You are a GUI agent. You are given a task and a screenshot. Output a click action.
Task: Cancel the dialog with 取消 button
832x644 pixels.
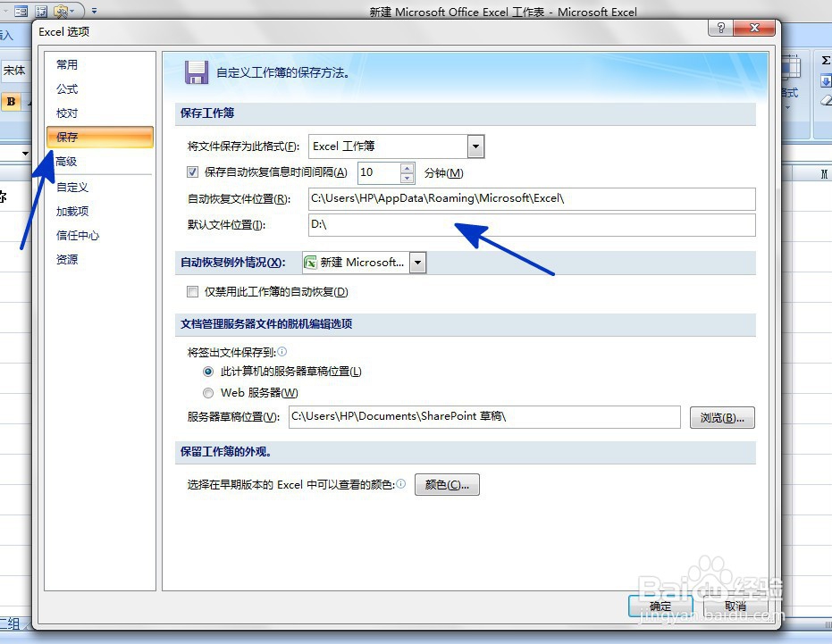735,606
